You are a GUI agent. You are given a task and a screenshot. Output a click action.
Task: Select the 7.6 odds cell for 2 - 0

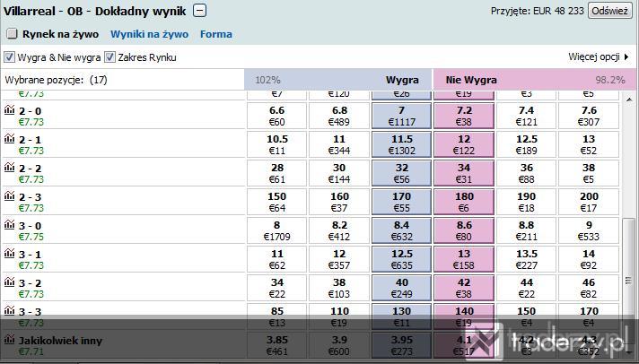tap(589, 116)
